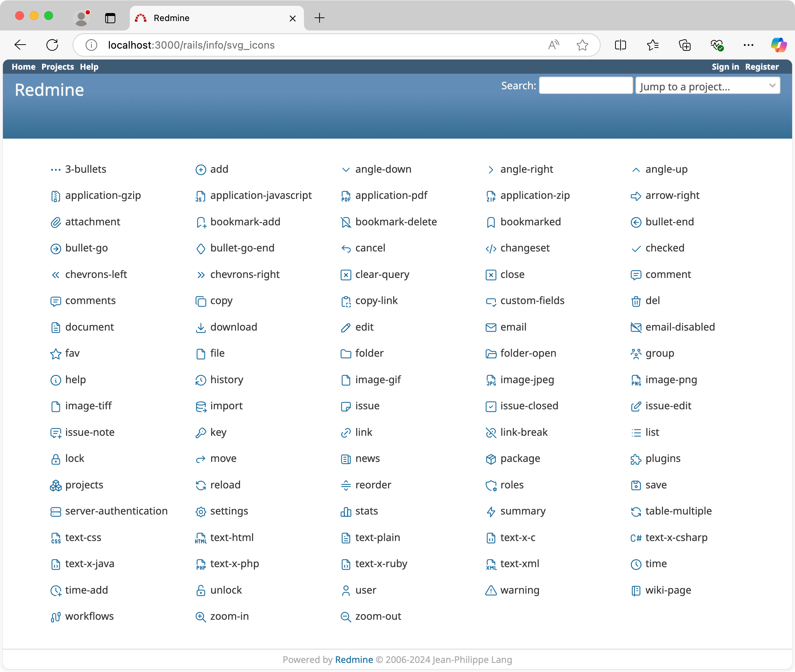The width and height of the screenshot is (795, 672).
Task: Click the zoom-out magnifier icon
Action: (x=346, y=617)
